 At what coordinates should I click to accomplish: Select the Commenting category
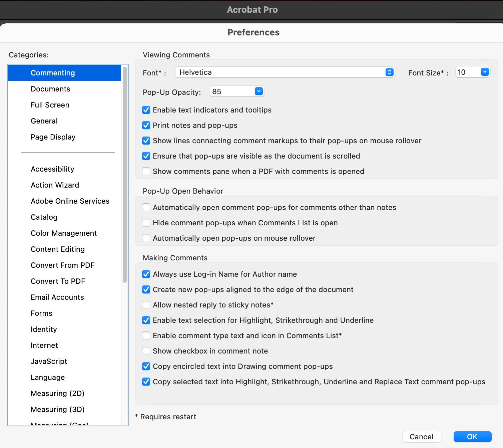point(64,73)
